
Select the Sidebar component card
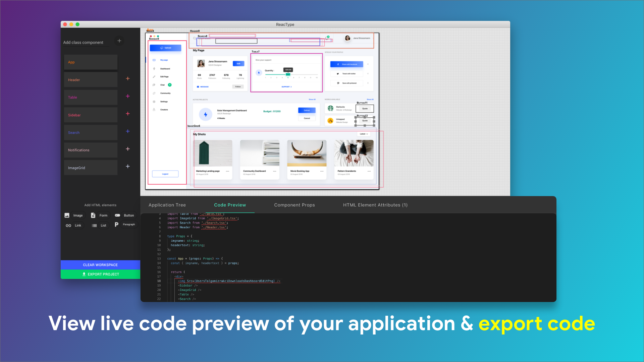click(91, 115)
